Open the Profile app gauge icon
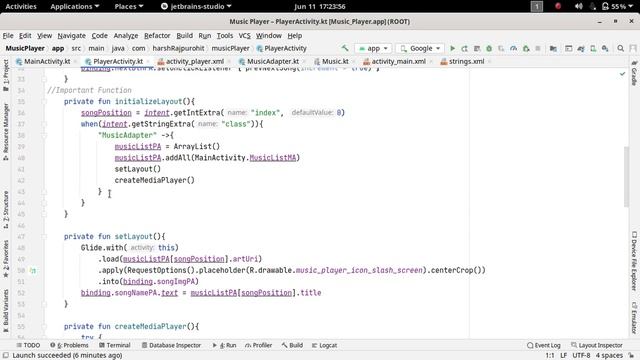640x360 pixels. coord(513,48)
